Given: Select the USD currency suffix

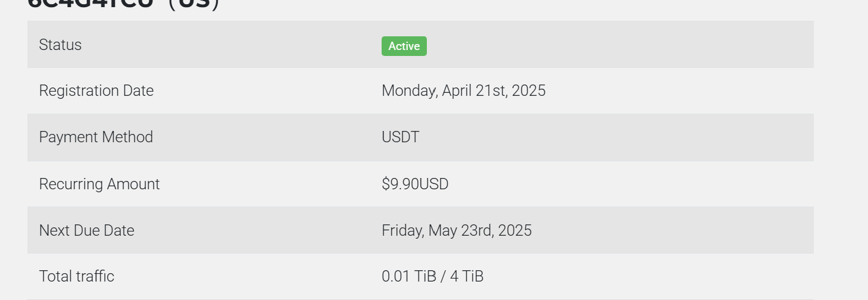Looking at the screenshot, I should (x=434, y=184).
